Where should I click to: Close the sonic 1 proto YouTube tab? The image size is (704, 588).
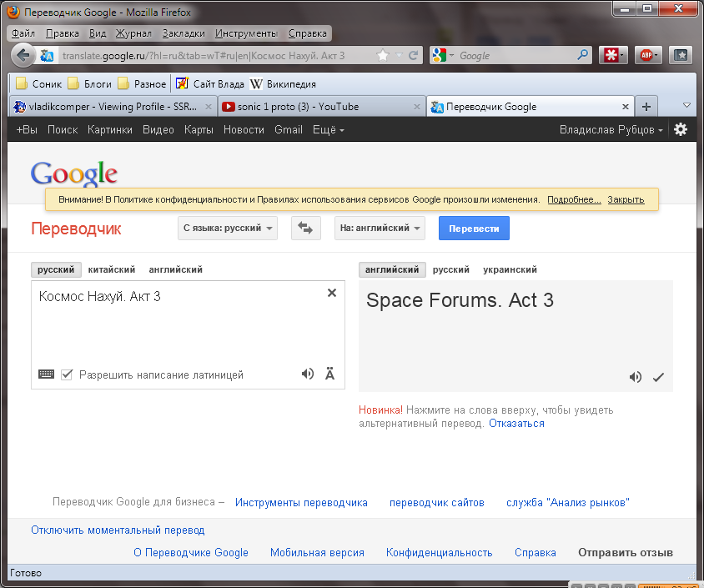(x=417, y=107)
